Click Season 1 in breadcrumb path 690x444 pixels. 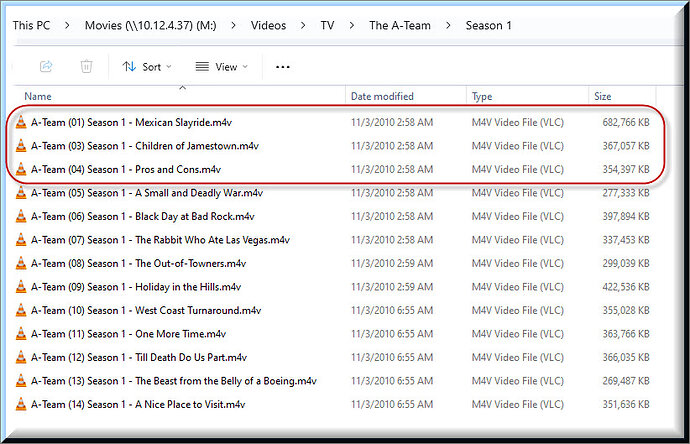pyautogui.click(x=488, y=26)
